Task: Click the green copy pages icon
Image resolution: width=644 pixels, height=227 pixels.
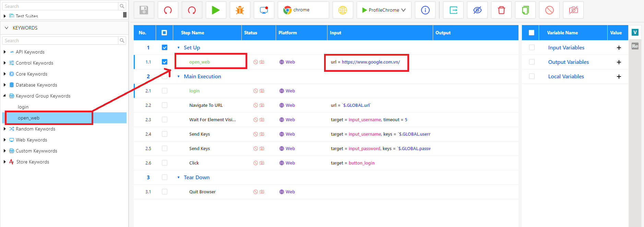Action: [525, 10]
